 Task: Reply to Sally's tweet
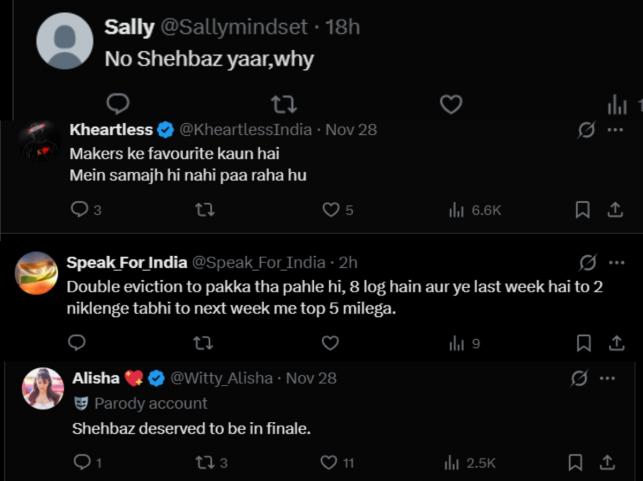[x=118, y=103]
